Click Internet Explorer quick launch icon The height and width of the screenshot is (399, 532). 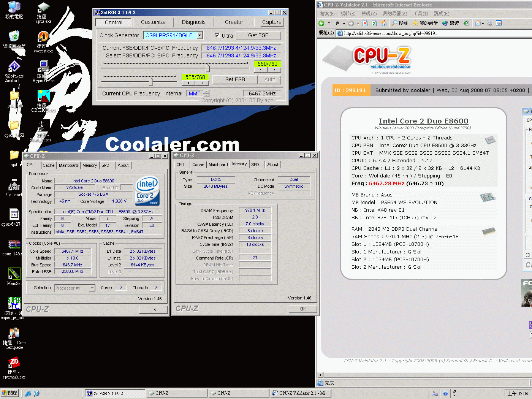[x=28, y=394]
